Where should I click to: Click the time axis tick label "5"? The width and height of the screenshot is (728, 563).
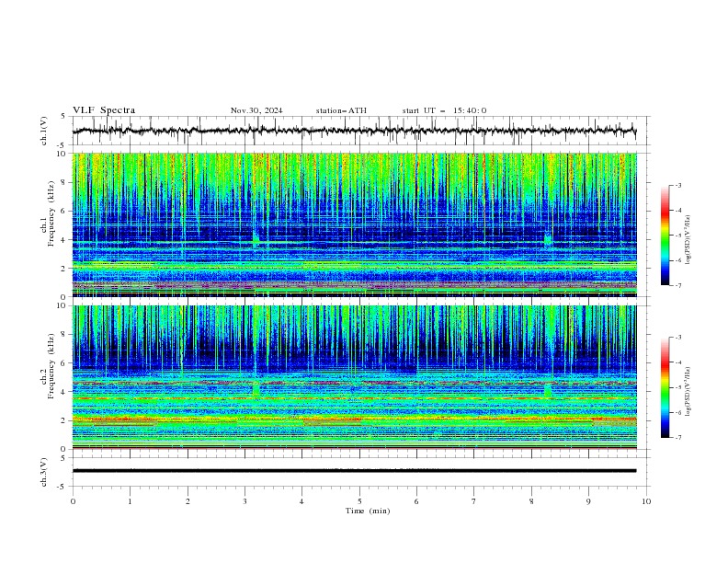click(359, 501)
